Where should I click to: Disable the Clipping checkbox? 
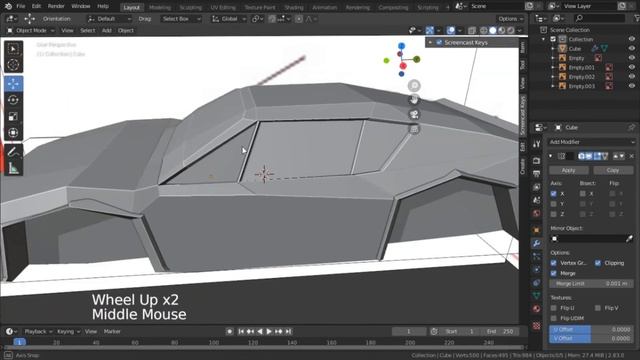pyautogui.click(x=598, y=263)
